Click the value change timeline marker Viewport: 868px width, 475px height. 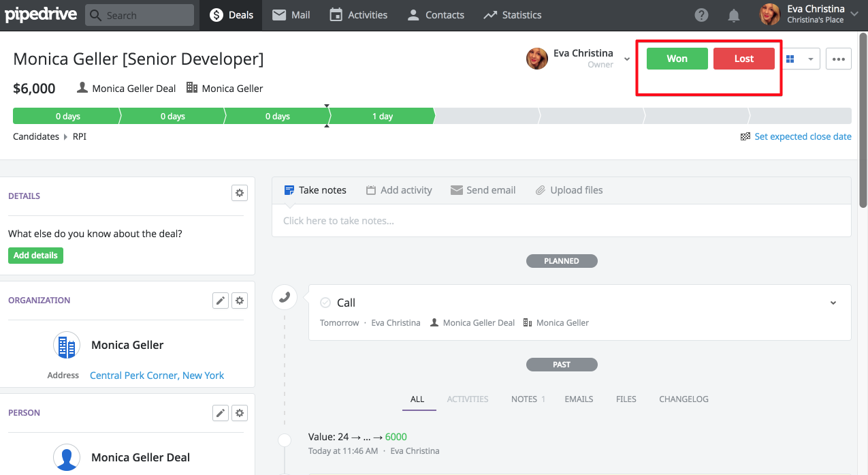tap(285, 441)
